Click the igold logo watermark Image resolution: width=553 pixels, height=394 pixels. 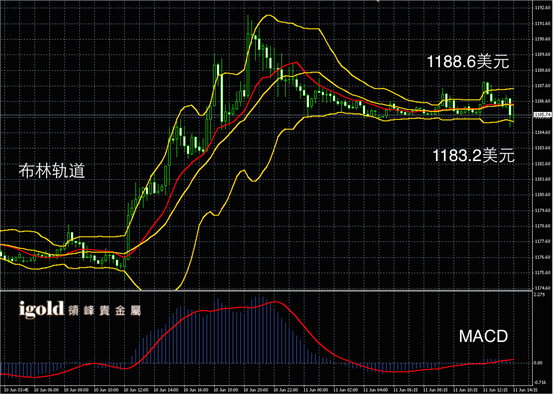point(41,309)
